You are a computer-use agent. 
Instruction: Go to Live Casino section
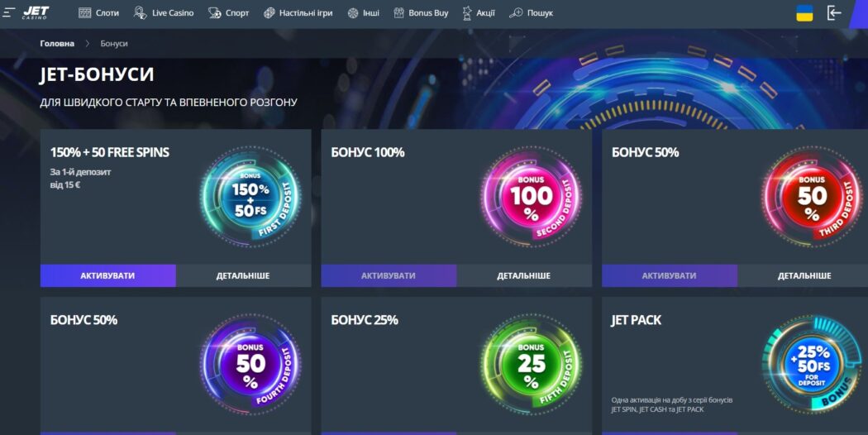tap(164, 12)
